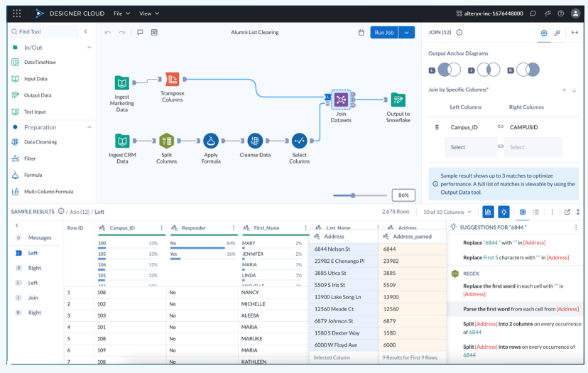Image resolution: width=588 pixels, height=373 pixels.
Task: Open the CAMPUSID right column dropdown
Action: (533, 127)
